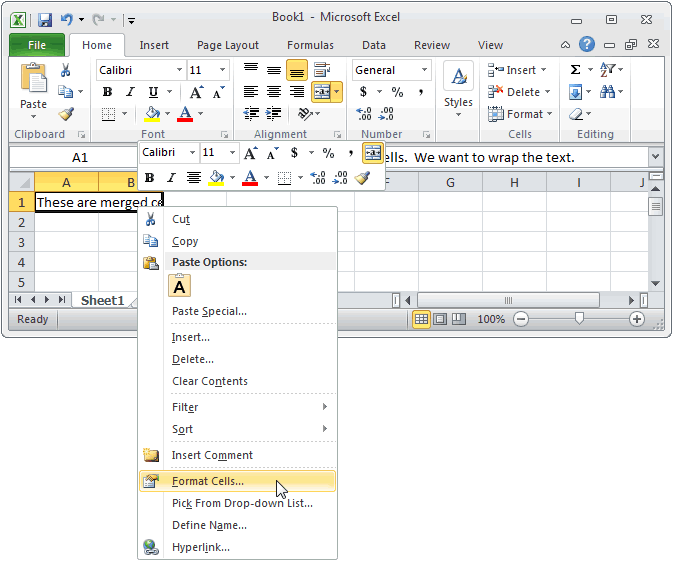The height and width of the screenshot is (562, 674).
Task: Toggle Italic in the ribbon Font group
Action: click(x=130, y=92)
